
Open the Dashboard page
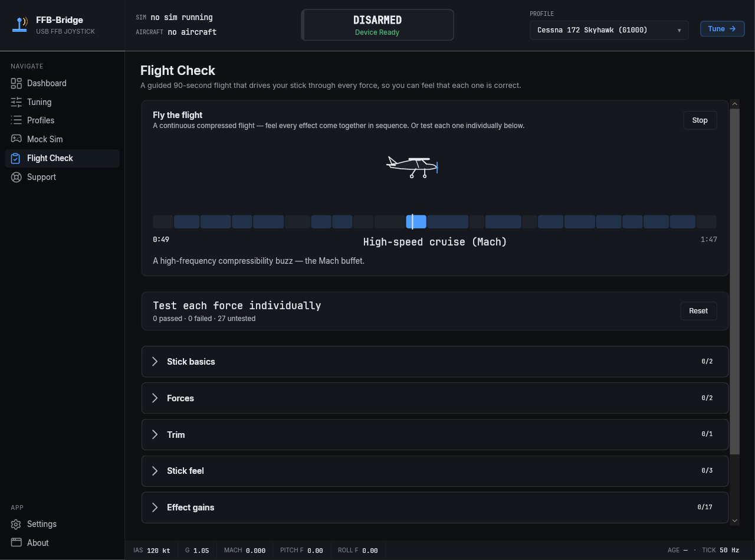pos(62,83)
